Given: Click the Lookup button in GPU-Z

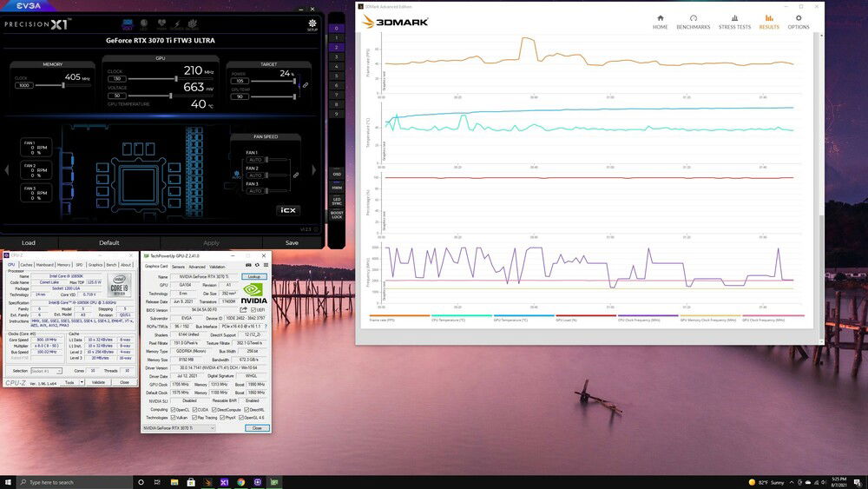Looking at the screenshot, I should pos(256,276).
